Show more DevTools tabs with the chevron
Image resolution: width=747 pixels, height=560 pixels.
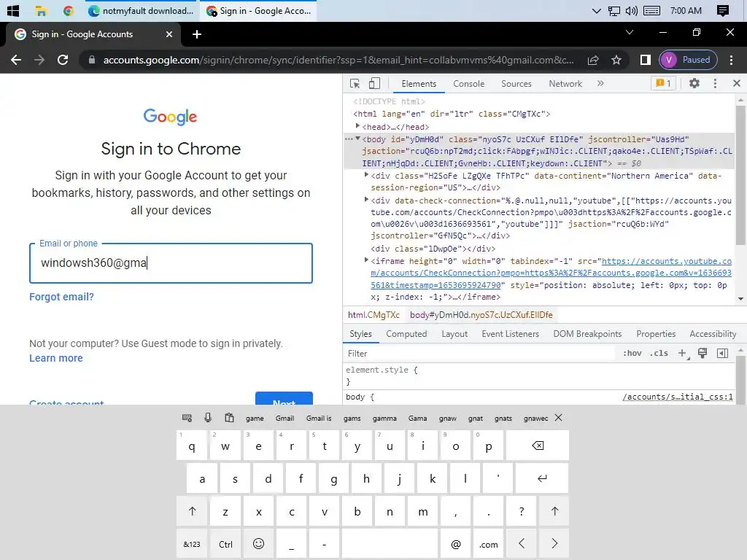(x=600, y=83)
